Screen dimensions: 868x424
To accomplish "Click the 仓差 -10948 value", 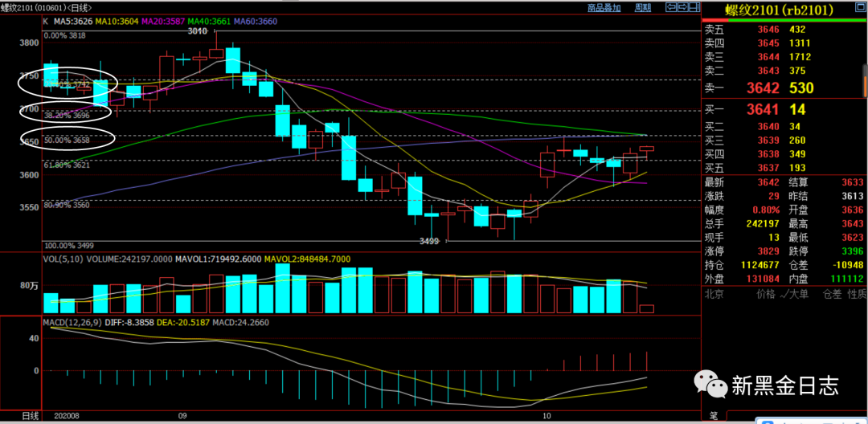I will tap(847, 265).
